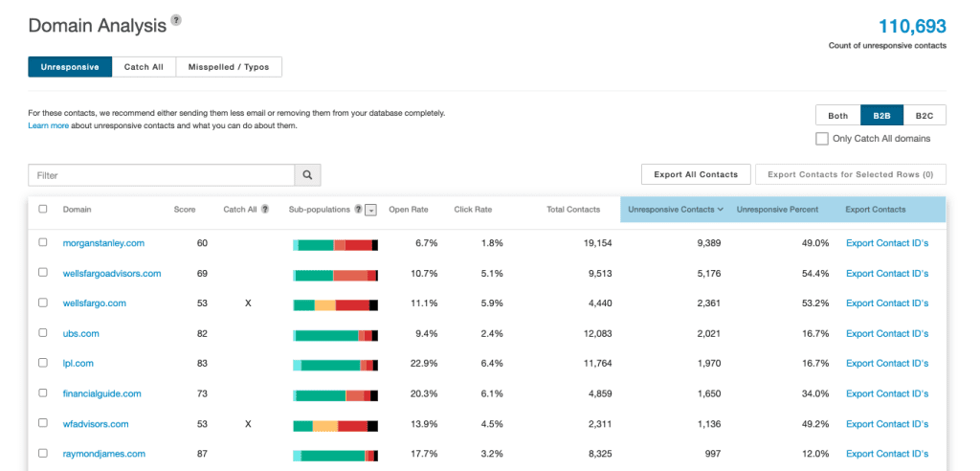
Task: Open the raymondjames.com domain link
Action: 104,454
